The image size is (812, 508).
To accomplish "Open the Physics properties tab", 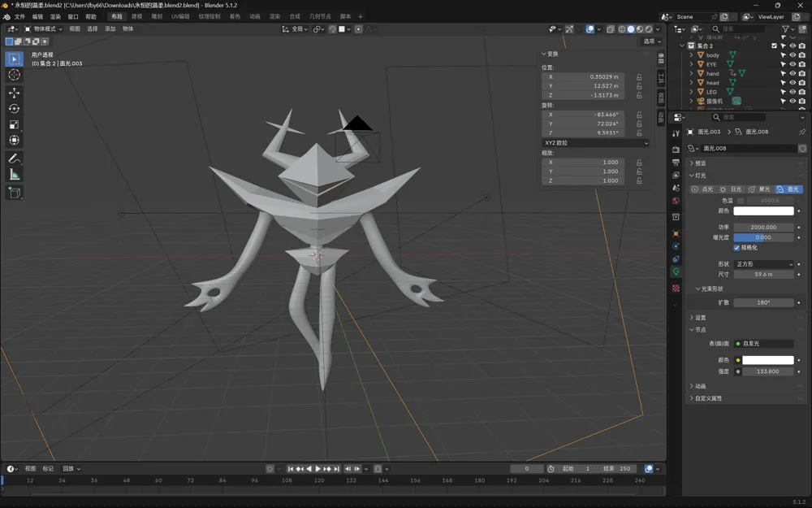I will click(676, 246).
